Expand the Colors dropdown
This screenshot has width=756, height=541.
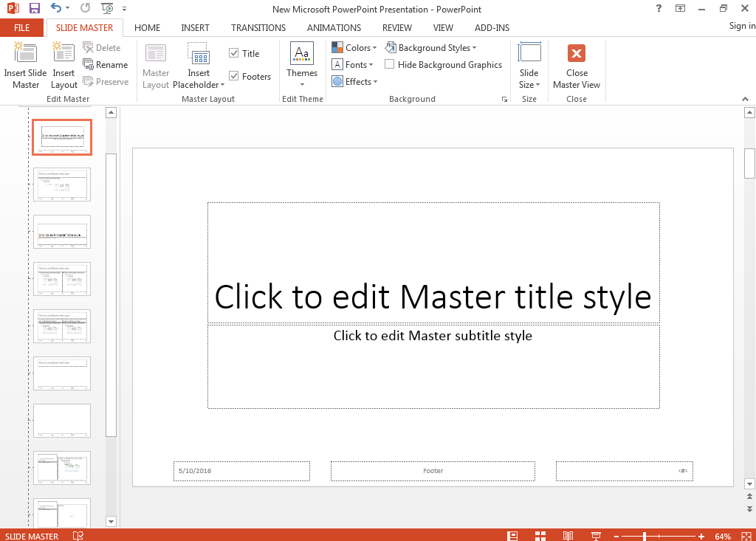tap(354, 48)
